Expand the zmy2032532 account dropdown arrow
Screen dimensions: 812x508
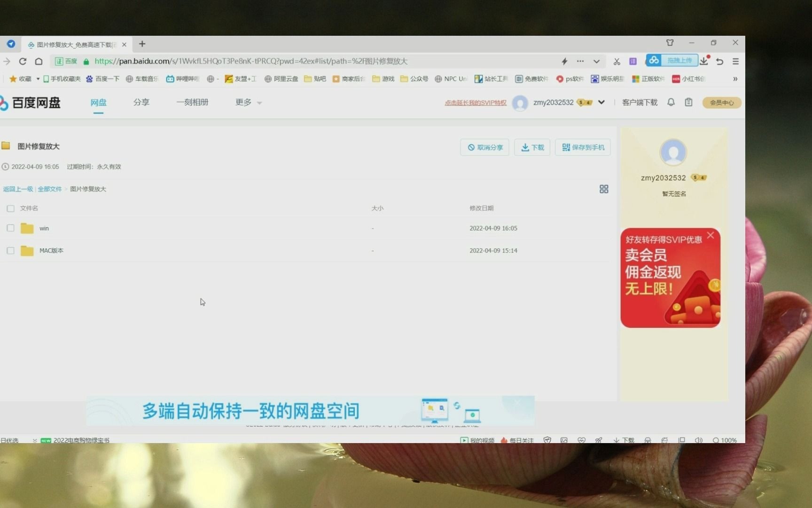pyautogui.click(x=601, y=102)
